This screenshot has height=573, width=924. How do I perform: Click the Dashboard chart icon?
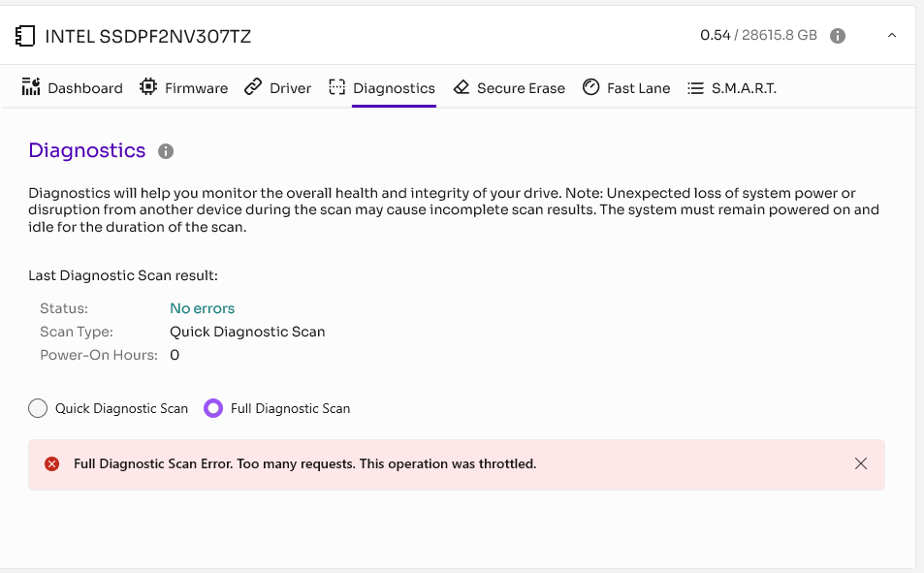[31, 86]
